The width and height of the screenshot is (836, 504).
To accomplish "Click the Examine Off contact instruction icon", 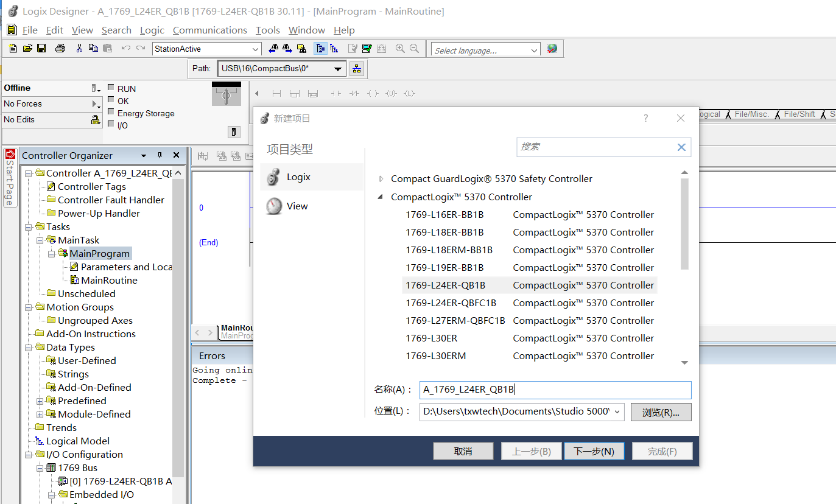I will click(354, 94).
